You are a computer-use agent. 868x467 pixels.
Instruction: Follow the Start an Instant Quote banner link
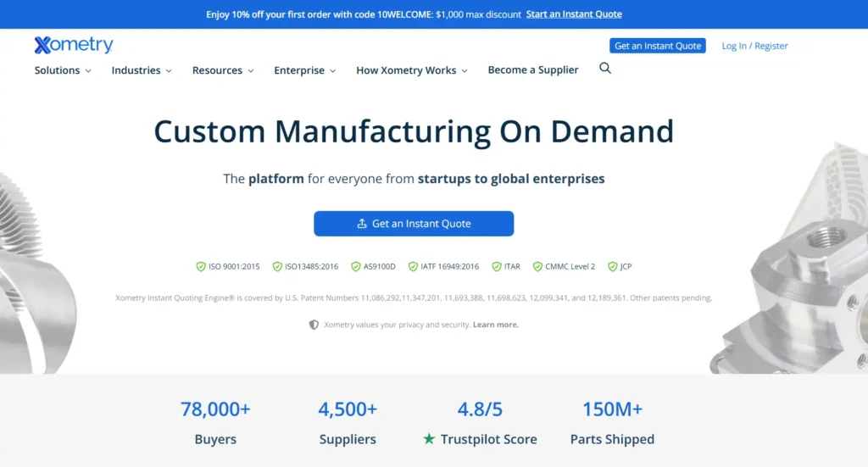(574, 14)
